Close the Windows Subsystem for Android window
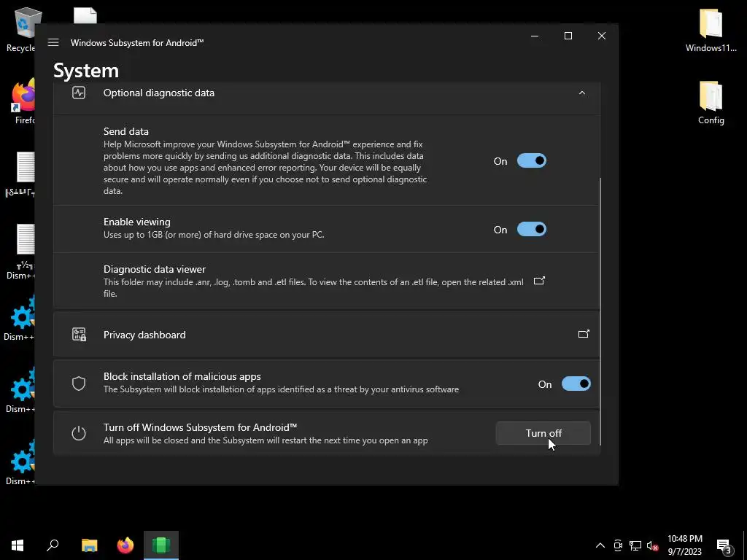 click(602, 36)
